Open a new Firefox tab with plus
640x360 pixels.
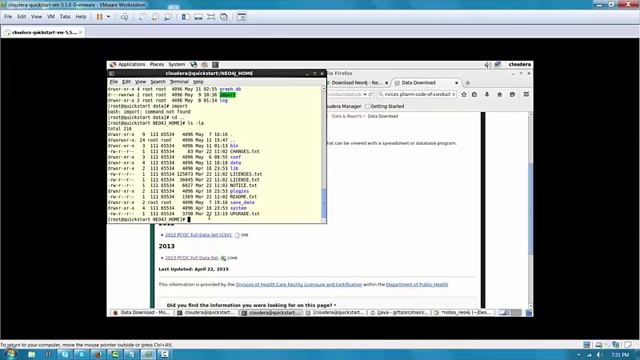pyautogui.click(x=468, y=83)
